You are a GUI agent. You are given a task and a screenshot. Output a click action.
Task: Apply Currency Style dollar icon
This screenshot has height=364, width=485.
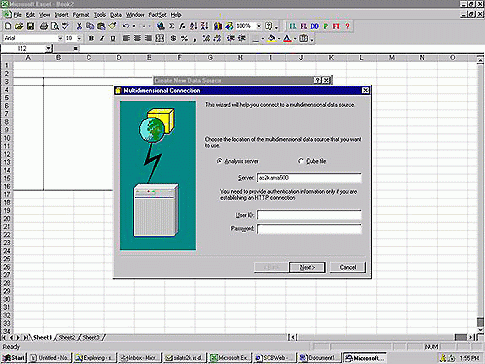[x=173, y=38]
